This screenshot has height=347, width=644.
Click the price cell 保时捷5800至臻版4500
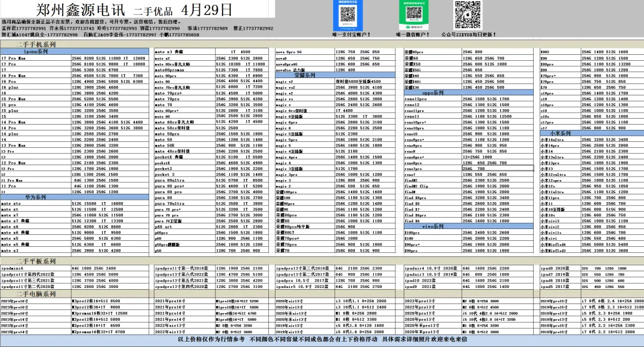pyautogui.click(x=365, y=81)
